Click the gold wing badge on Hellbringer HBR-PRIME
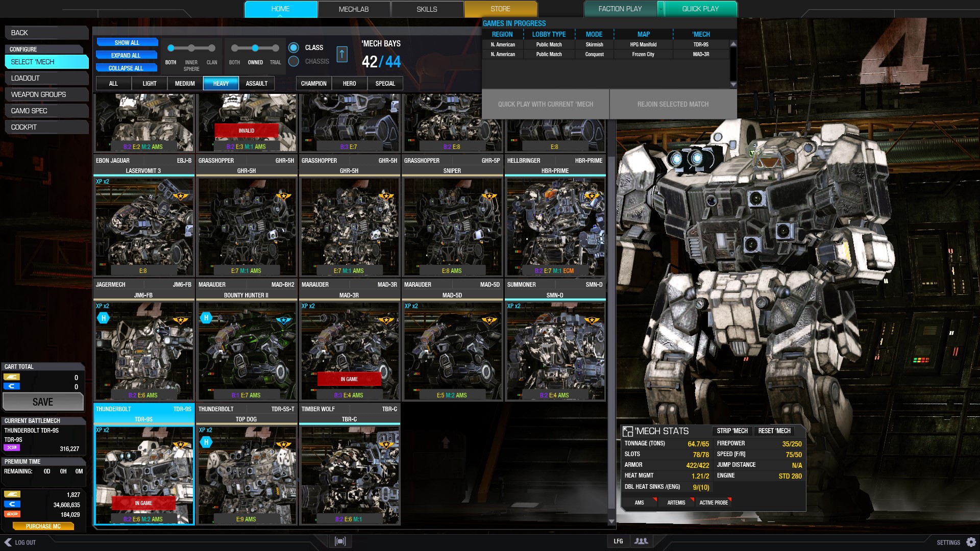The image size is (980, 551). click(592, 196)
